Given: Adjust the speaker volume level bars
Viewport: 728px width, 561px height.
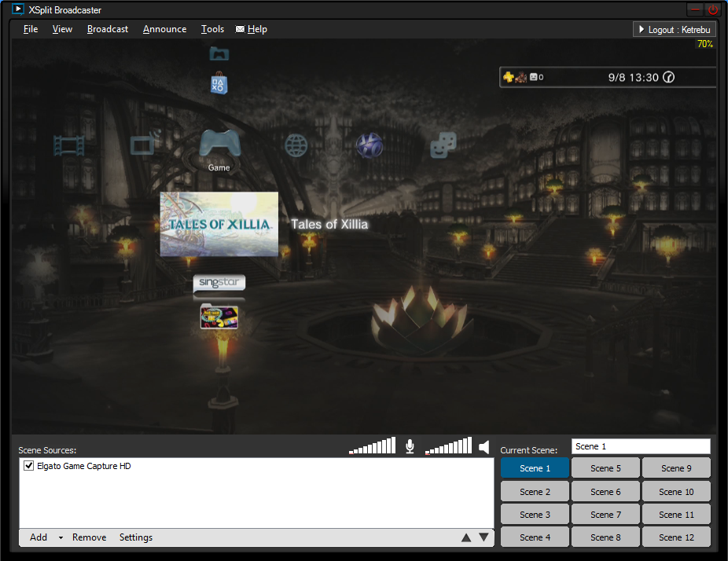Looking at the screenshot, I should coord(448,445).
